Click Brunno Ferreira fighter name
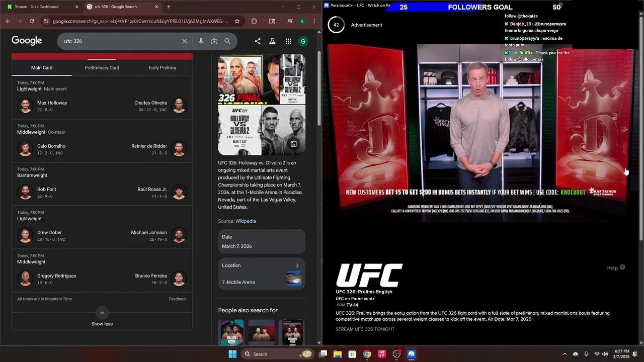The height and width of the screenshot is (362, 644). (x=151, y=276)
